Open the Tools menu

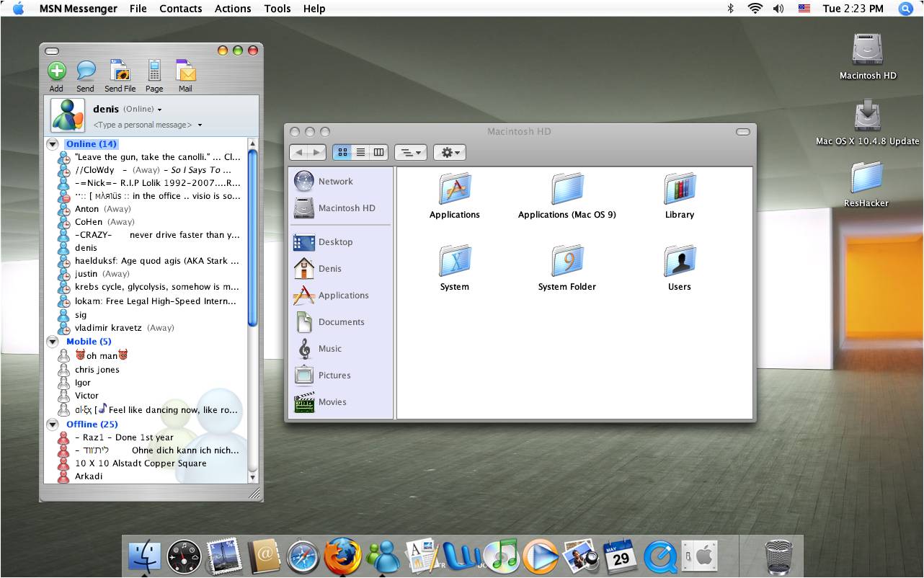click(277, 9)
